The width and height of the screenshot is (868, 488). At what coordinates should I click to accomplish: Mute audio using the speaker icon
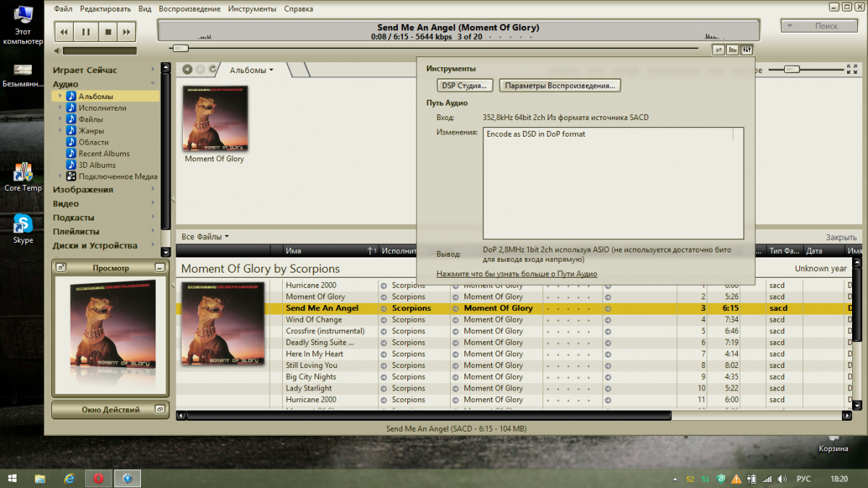pyautogui.click(x=57, y=51)
